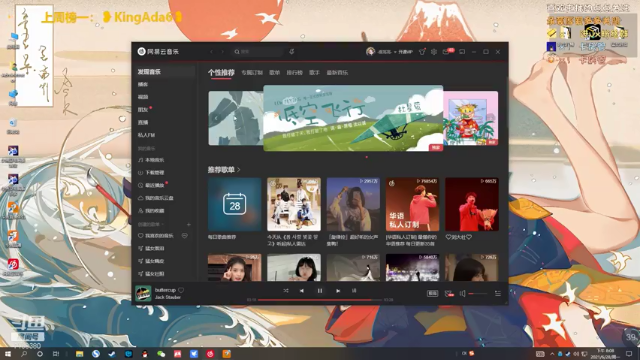Click the right pink cartoon banner

point(471,118)
